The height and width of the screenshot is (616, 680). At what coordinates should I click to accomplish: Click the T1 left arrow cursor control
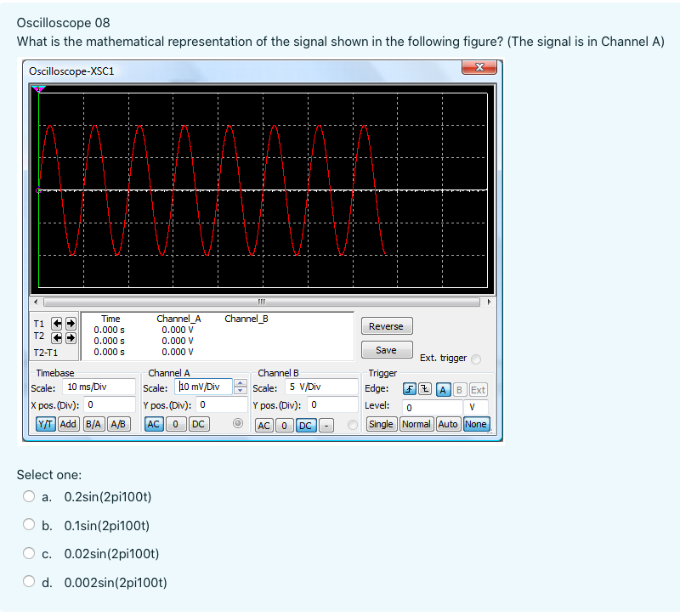[57, 323]
